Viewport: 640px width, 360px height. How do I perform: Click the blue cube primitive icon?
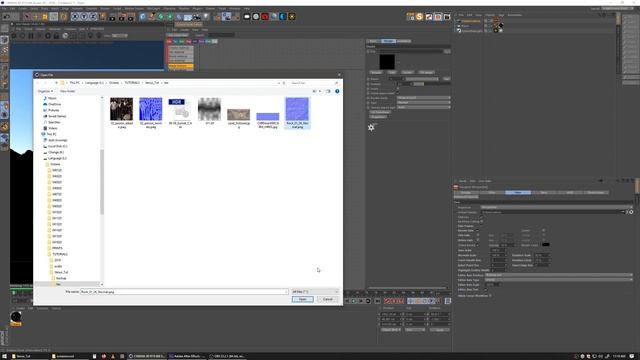(142, 17)
